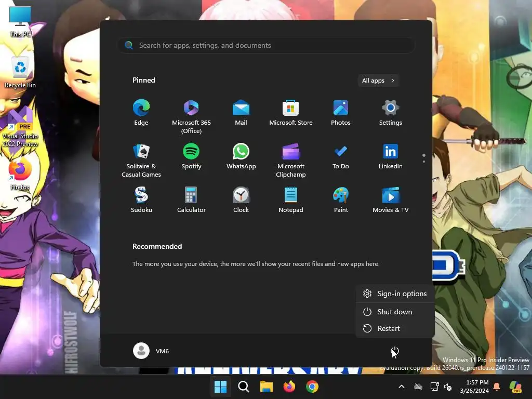Viewport: 532px width, 399px height.
Task: Open the Mail app
Action: [241, 113]
